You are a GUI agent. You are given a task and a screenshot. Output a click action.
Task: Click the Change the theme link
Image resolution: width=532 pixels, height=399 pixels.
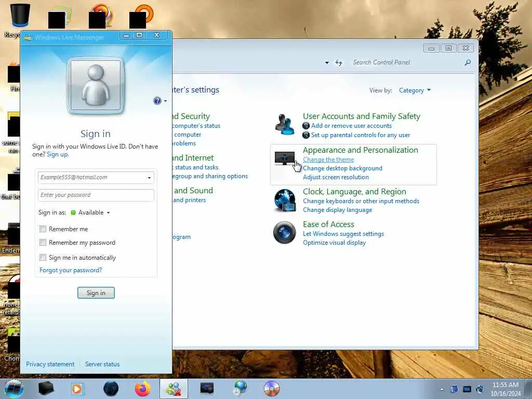tap(328, 159)
